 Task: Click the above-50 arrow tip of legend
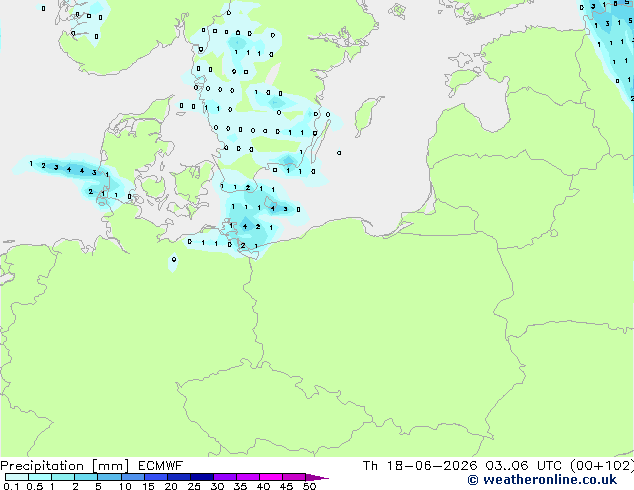[x=317, y=477]
